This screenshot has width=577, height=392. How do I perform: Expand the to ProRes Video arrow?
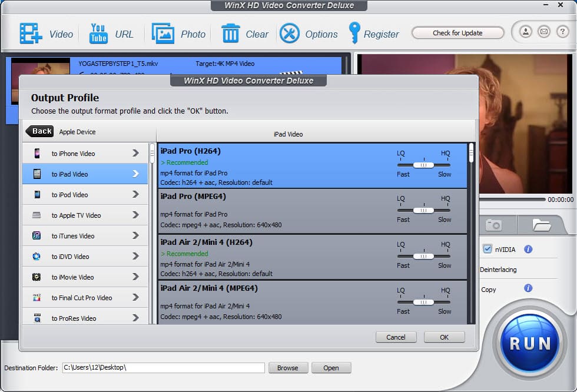point(135,318)
